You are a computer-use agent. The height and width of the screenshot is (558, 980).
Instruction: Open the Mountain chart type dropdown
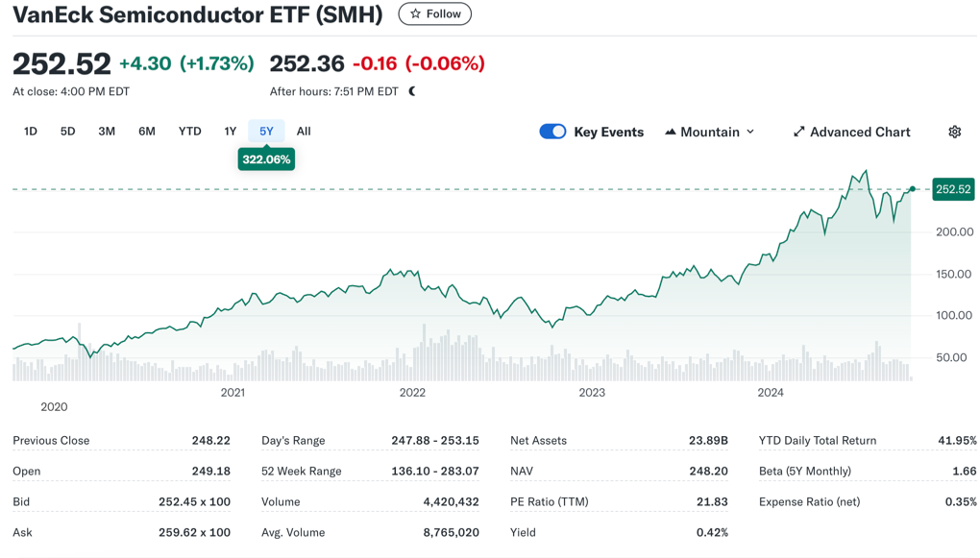709,132
